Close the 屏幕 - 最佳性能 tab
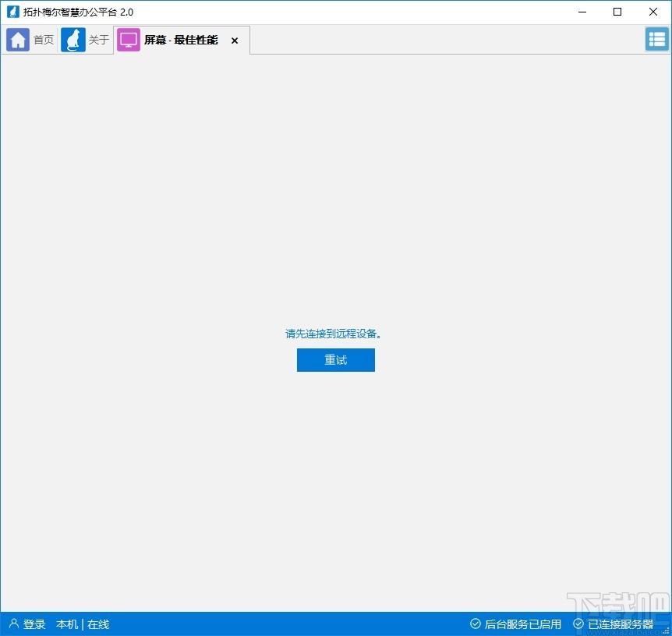Viewport: 672px width, 636px height. tap(235, 41)
